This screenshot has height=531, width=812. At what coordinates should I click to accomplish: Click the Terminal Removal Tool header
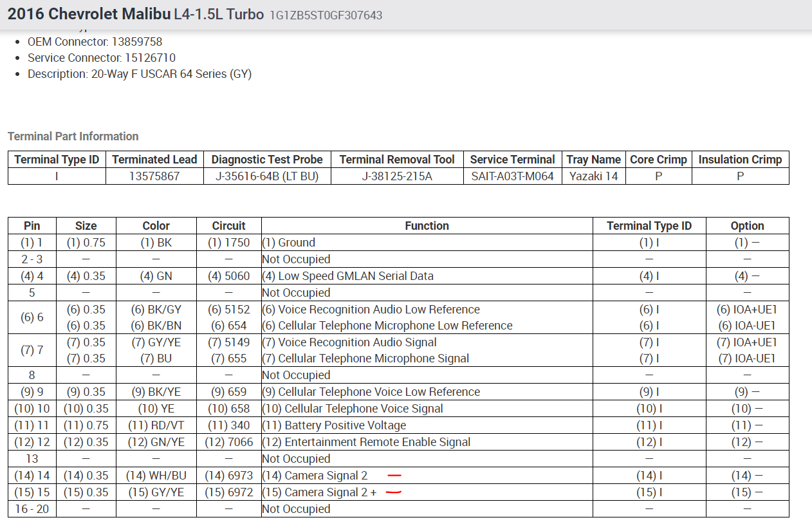397,160
